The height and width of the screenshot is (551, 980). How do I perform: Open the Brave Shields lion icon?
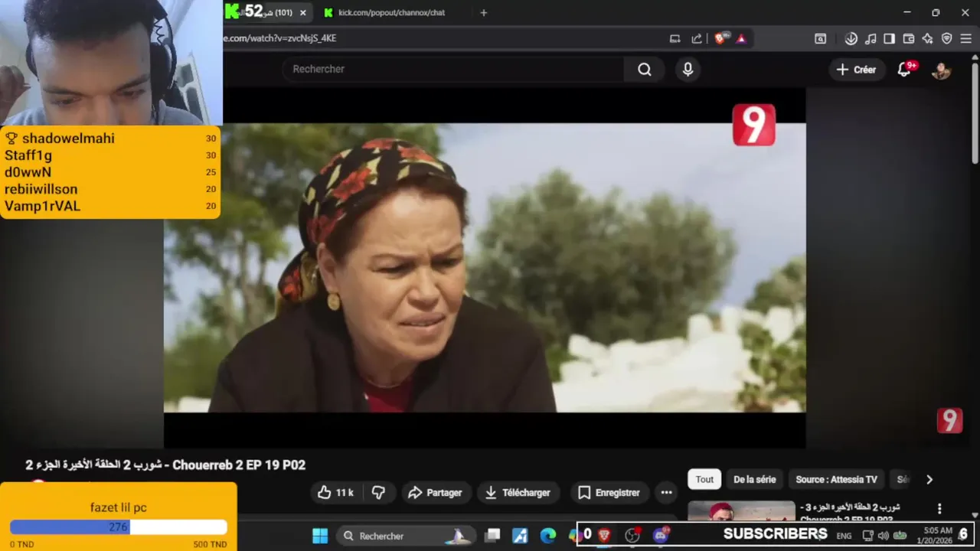tap(720, 38)
